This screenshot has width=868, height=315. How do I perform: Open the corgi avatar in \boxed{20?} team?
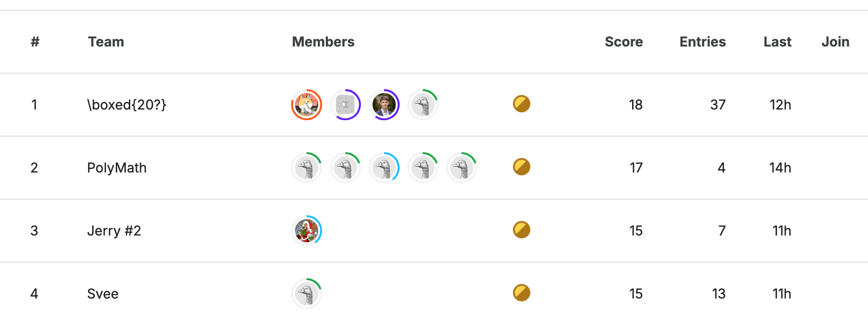tap(307, 105)
